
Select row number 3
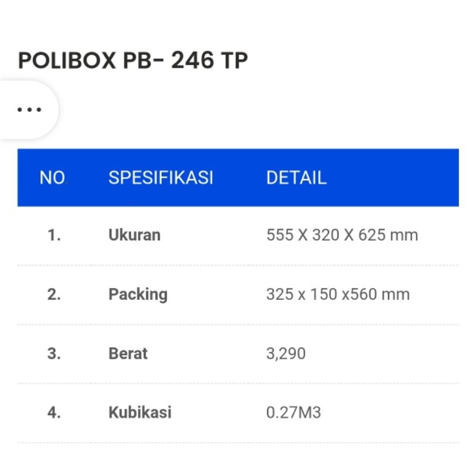click(x=54, y=353)
